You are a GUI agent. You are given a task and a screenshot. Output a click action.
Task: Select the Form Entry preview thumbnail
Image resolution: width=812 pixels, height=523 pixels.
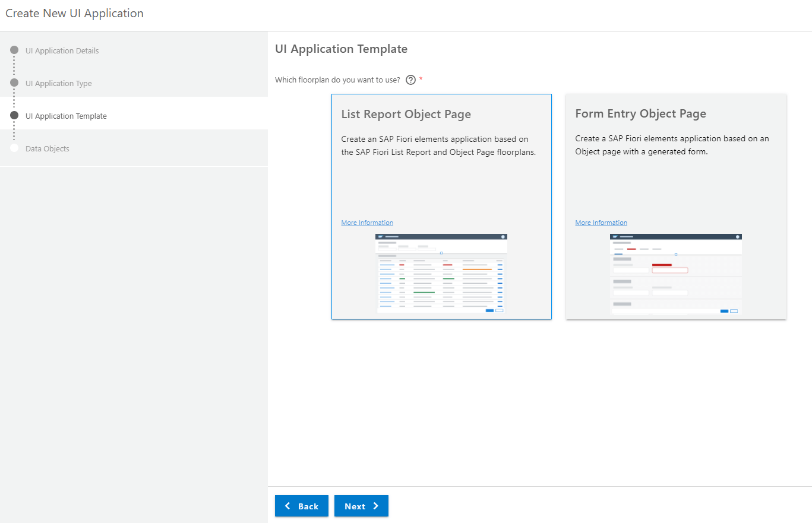tap(675, 273)
